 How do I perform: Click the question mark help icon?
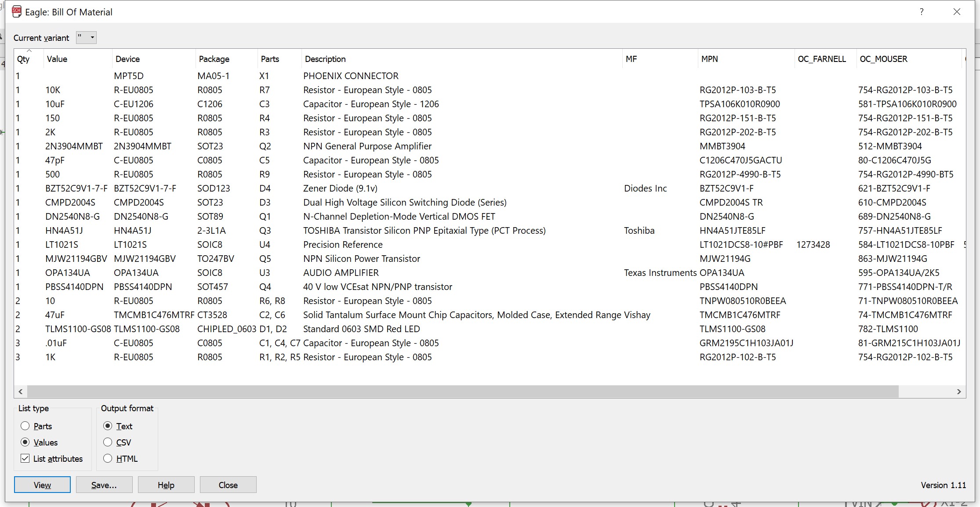[x=922, y=12]
